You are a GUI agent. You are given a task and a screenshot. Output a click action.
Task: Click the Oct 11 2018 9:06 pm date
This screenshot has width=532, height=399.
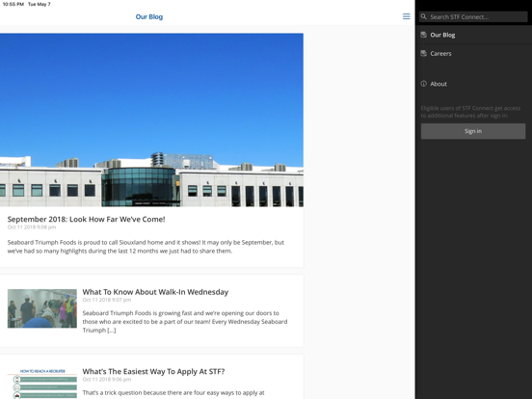pos(107,380)
